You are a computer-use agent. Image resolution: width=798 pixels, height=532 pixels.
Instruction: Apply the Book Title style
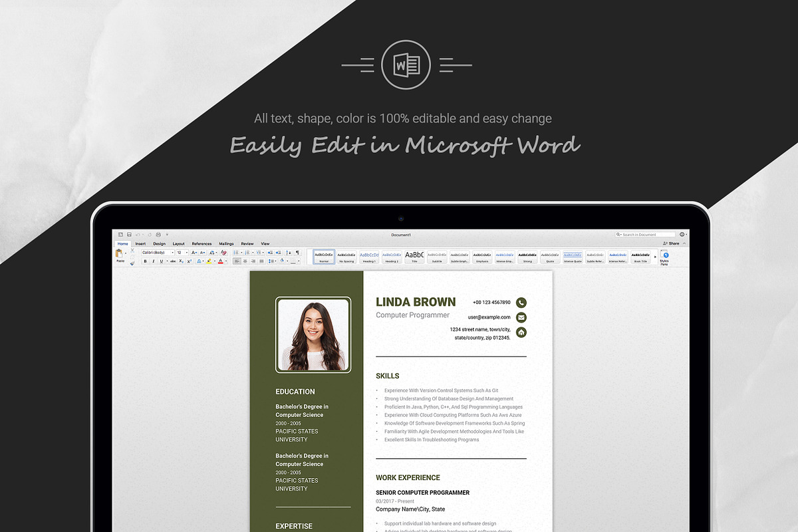pos(640,257)
